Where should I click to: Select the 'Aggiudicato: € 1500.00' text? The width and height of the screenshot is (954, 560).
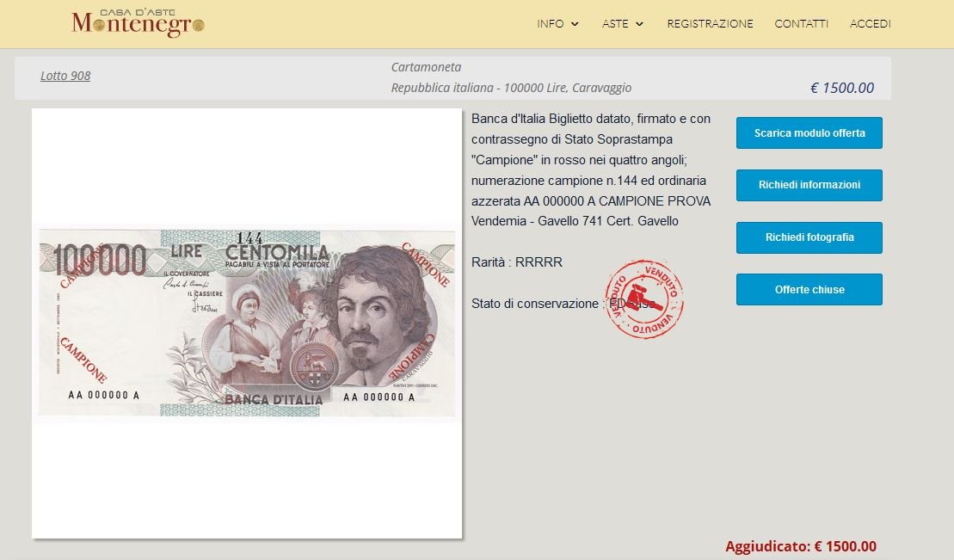tap(801, 546)
